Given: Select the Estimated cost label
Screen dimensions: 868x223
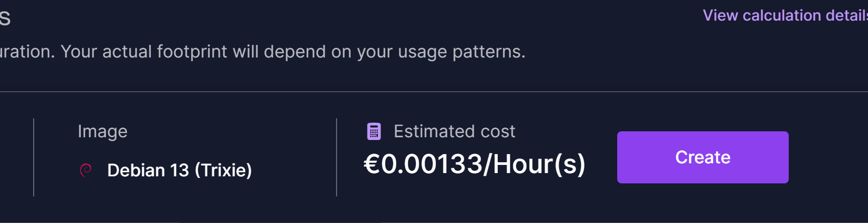Looking at the screenshot, I should 454,131.
